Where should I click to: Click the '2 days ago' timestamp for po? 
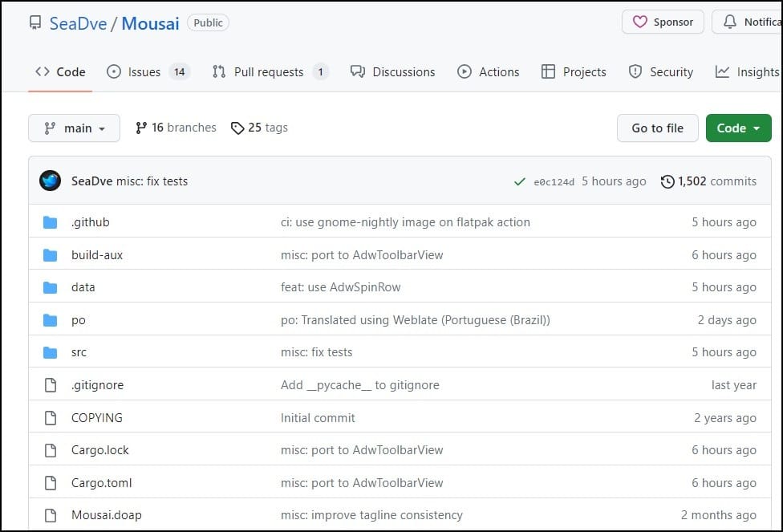(727, 320)
